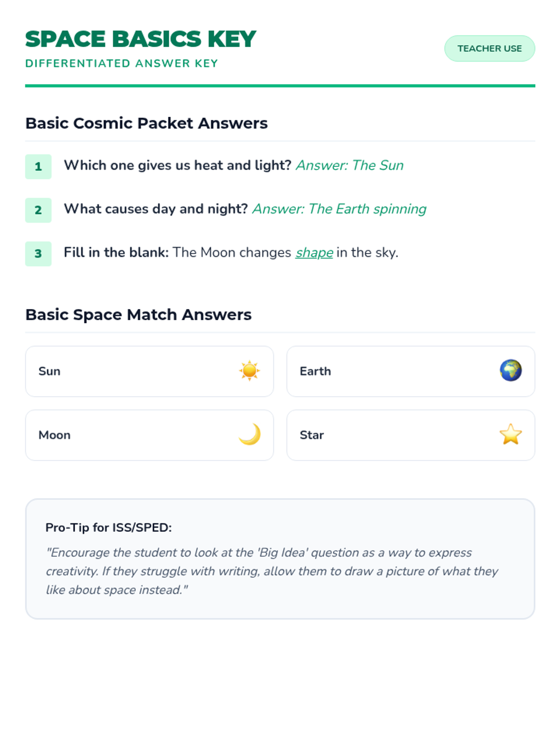Select the Sun match card
560x747 pixels.
[x=149, y=371]
